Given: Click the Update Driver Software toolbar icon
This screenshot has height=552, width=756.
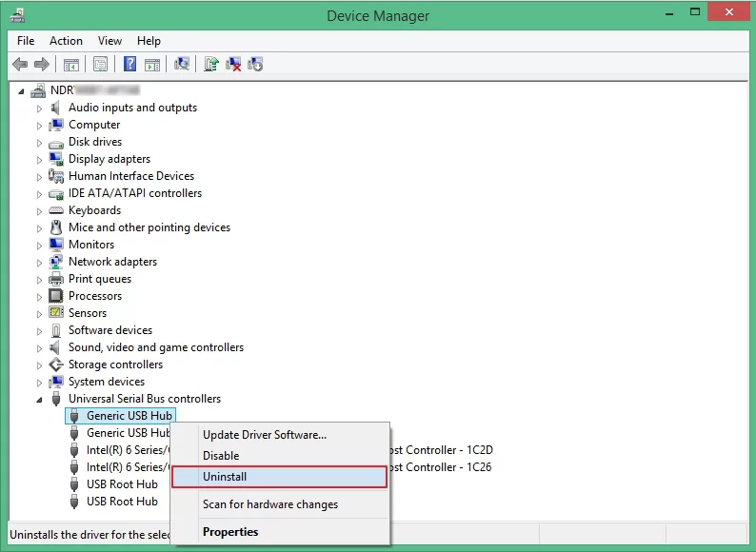Looking at the screenshot, I should (211, 64).
